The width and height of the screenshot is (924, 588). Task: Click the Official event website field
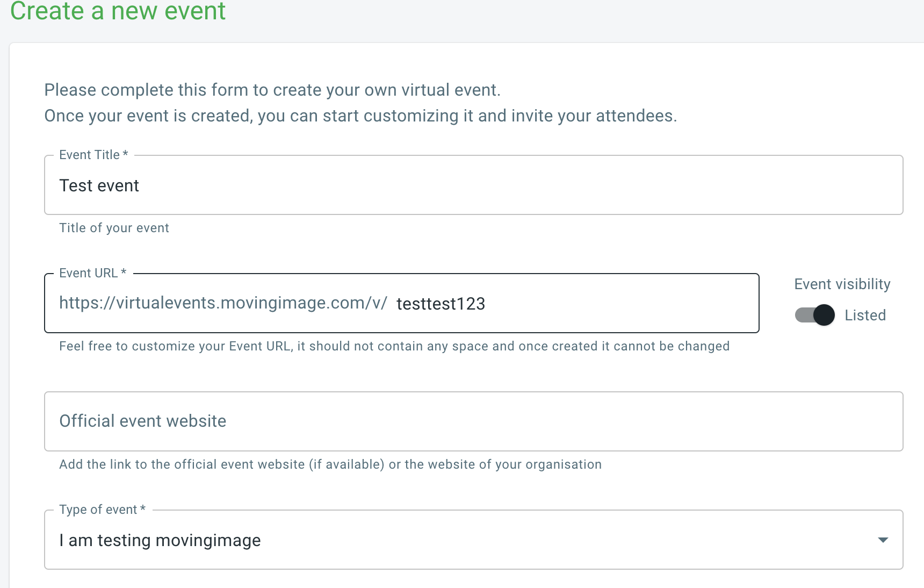pos(473,421)
